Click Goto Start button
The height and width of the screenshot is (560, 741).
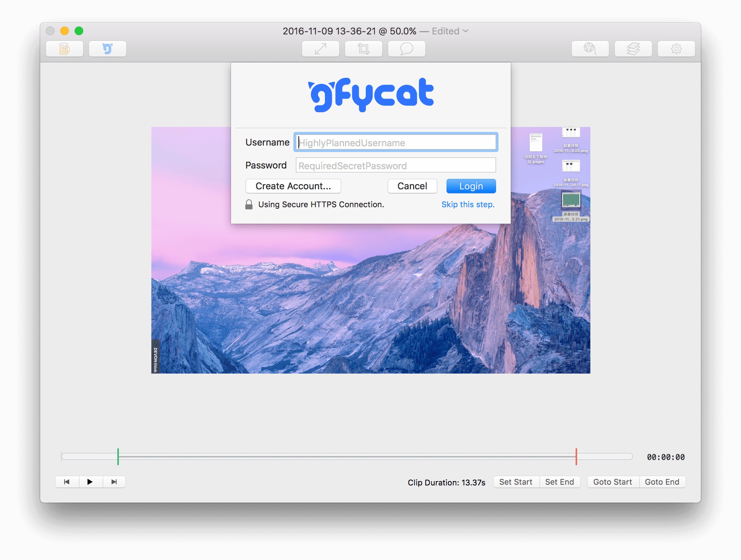tap(613, 482)
